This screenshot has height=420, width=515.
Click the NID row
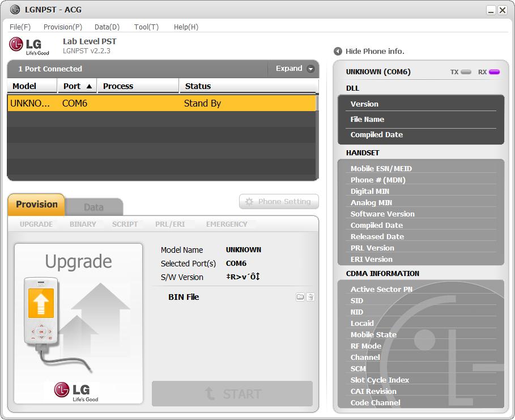(421, 312)
